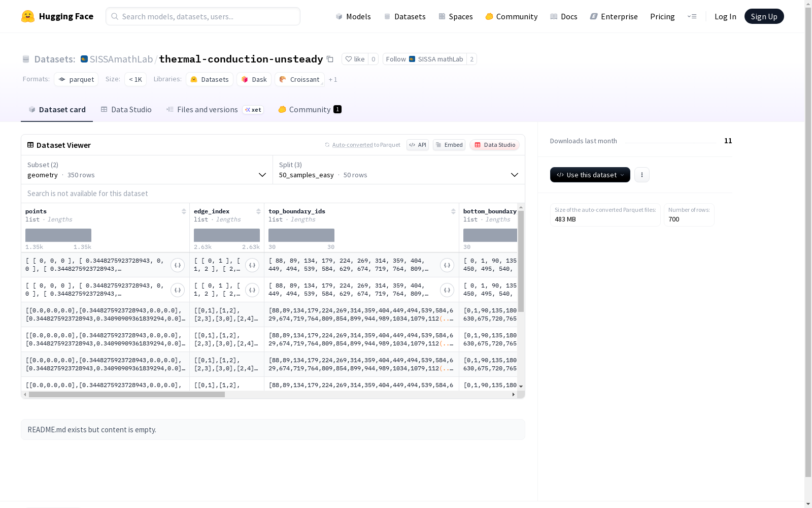This screenshot has height=508, width=812.
Task: Expand second row edge_index JSON icon
Action: pyautogui.click(x=252, y=290)
